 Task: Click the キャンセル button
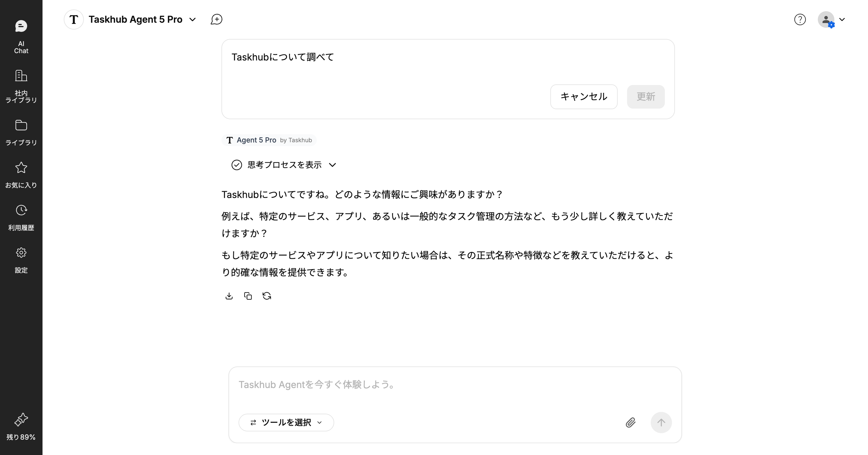tap(584, 97)
